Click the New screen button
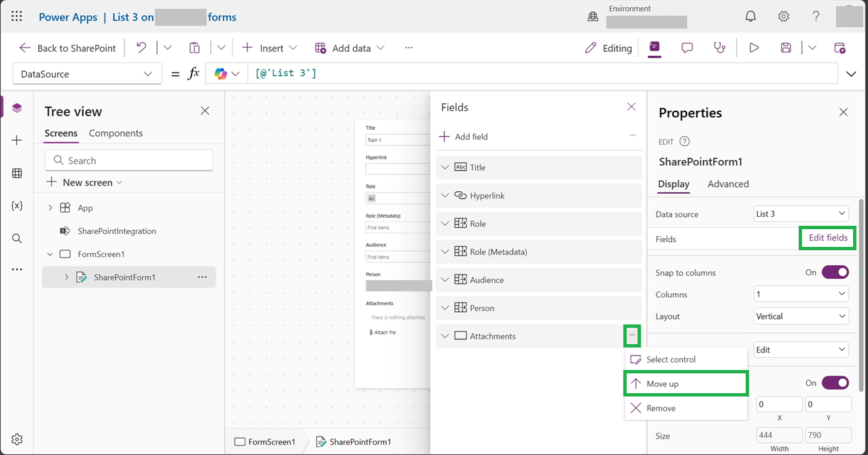This screenshot has height=455, width=868. pyautogui.click(x=84, y=182)
